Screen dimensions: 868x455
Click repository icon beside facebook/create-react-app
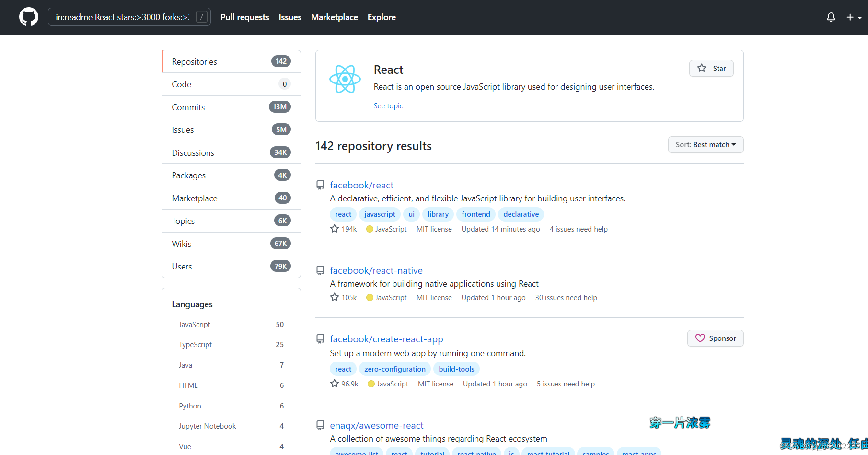click(320, 339)
